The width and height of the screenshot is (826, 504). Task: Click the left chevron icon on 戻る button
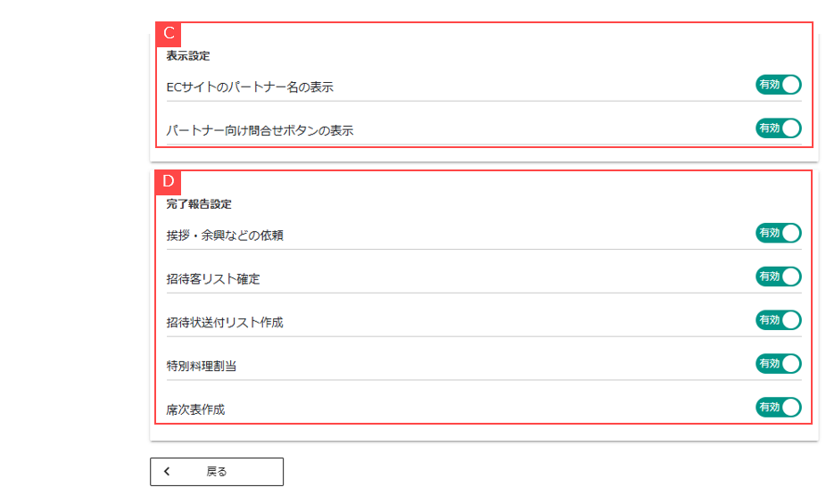(x=167, y=472)
